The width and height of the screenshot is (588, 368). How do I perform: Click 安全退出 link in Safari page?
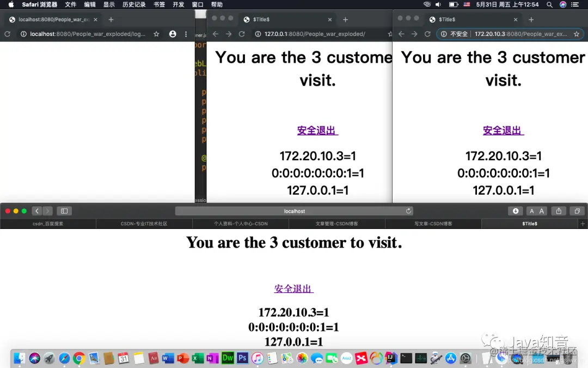[x=293, y=289]
